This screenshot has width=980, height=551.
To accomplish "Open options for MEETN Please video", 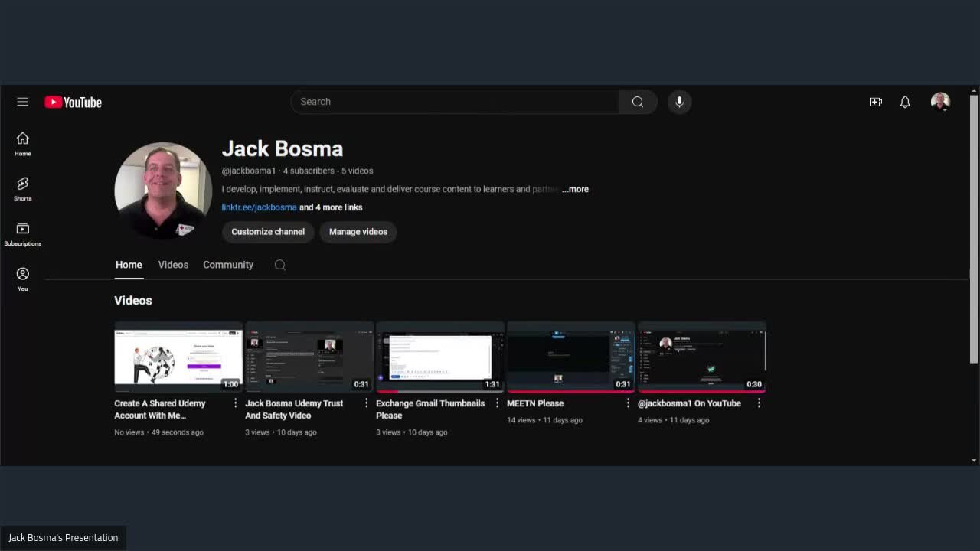I will click(x=628, y=403).
